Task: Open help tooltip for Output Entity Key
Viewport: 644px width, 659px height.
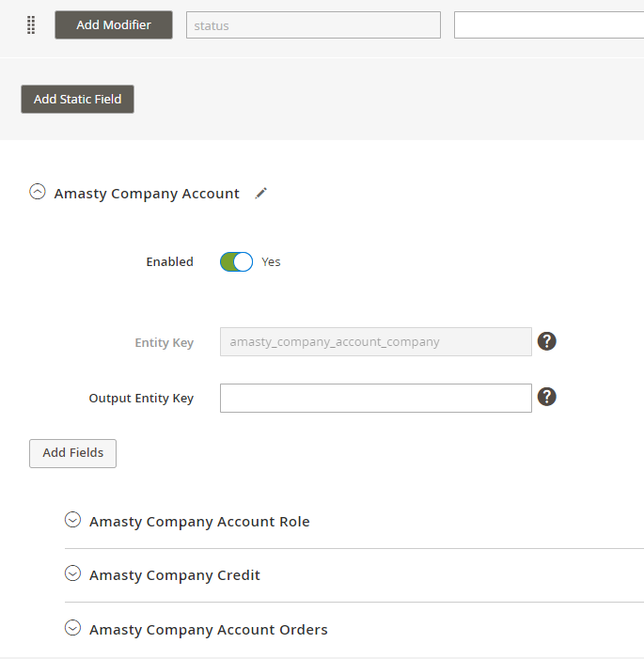Action: [547, 397]
